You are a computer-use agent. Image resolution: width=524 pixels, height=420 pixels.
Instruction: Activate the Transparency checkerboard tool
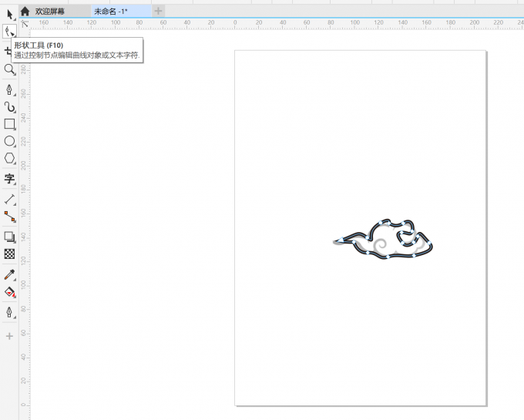pos(9,254)
